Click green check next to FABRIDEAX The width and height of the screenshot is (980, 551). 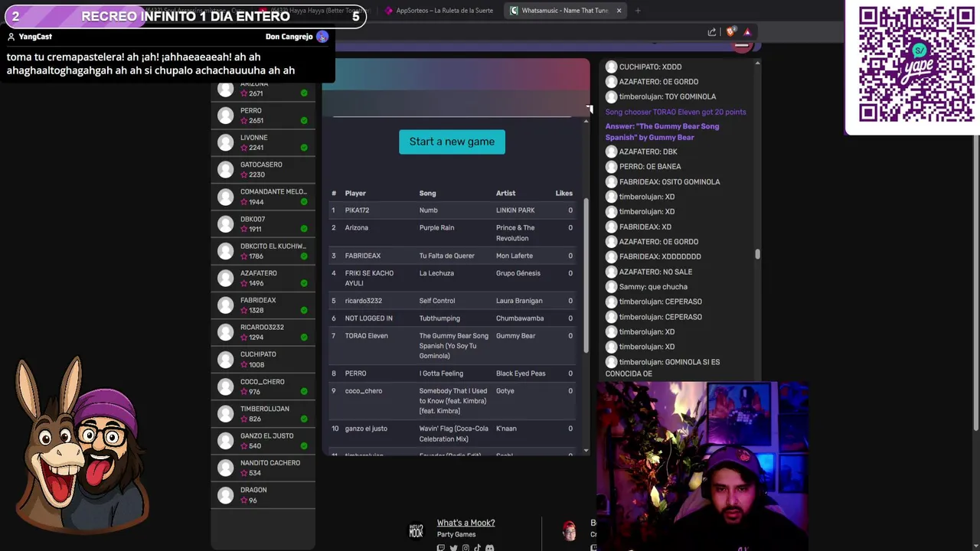(304, 310)
